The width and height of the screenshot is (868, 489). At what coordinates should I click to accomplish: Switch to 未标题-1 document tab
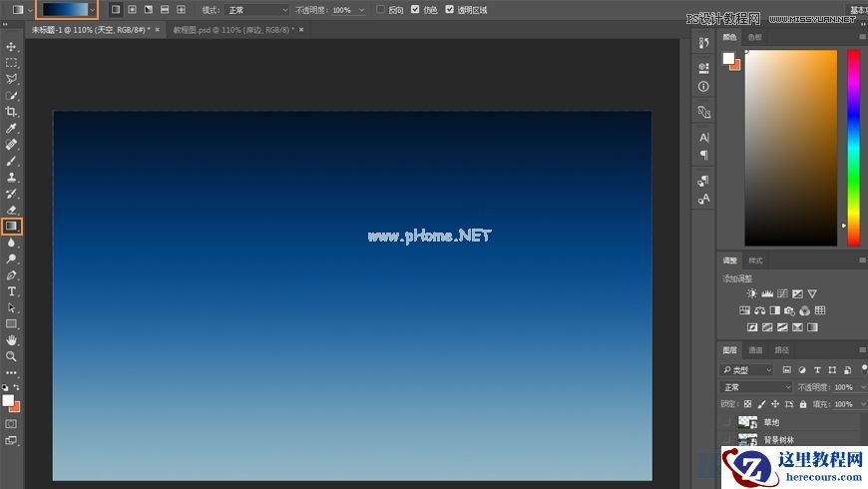click(x=90, y=30)
